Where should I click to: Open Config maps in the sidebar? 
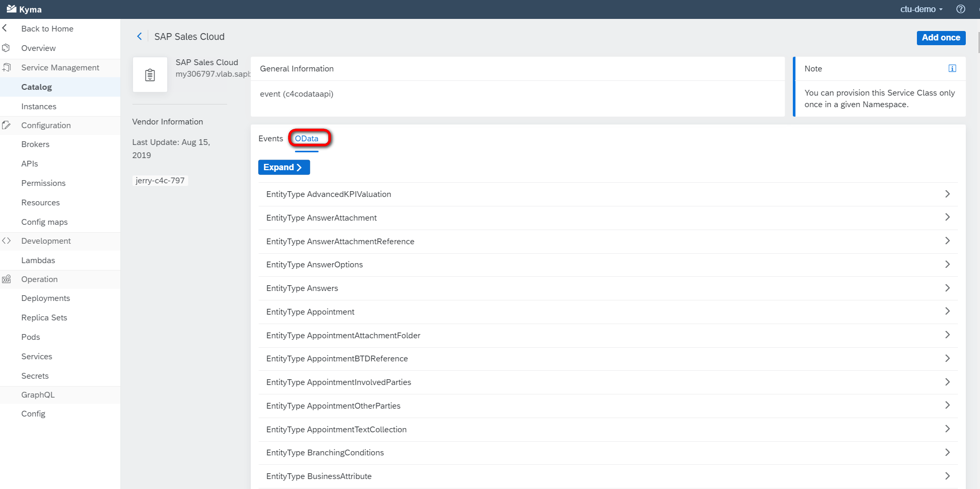pos(45,222)
